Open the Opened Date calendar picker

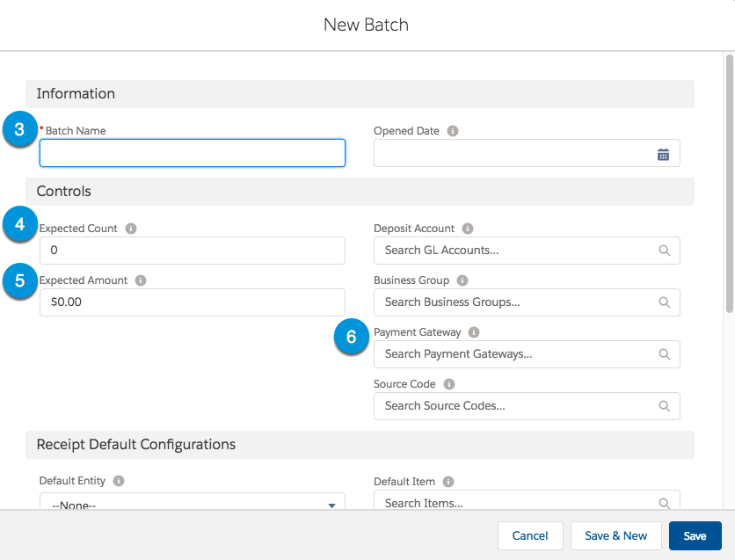click(664, 152)
